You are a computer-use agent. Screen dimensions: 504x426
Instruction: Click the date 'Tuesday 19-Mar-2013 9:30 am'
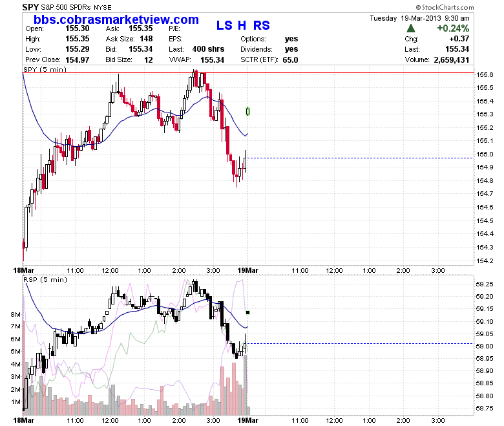[x=419, y=18]
